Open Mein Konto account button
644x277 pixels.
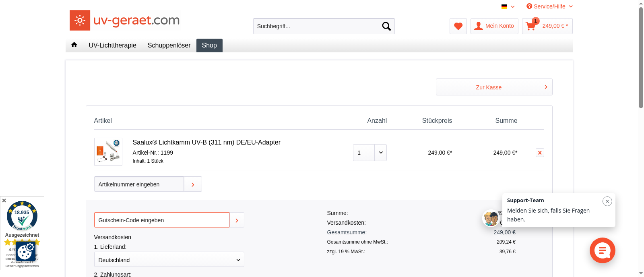pyautogui.click(x=494, y=26)
